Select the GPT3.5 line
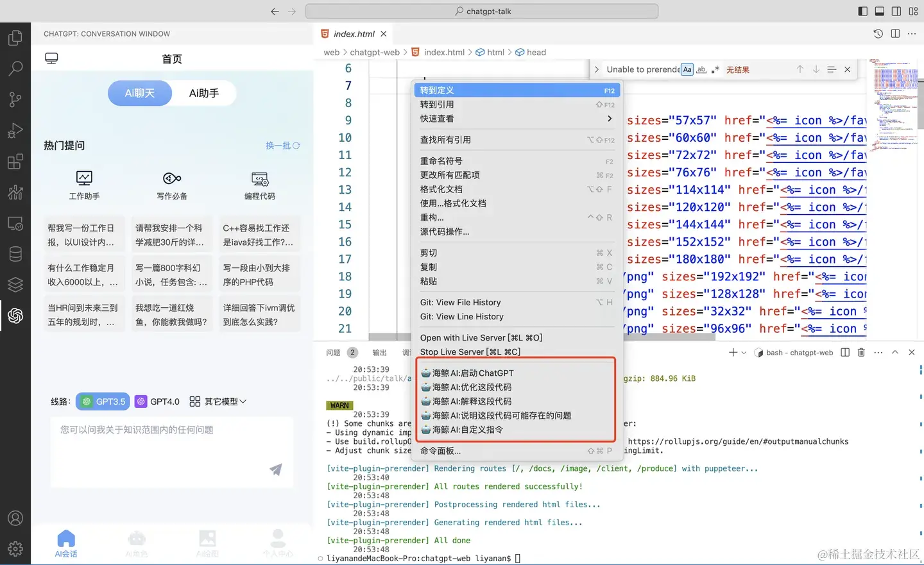924x565 pixels. click(103, 401)
